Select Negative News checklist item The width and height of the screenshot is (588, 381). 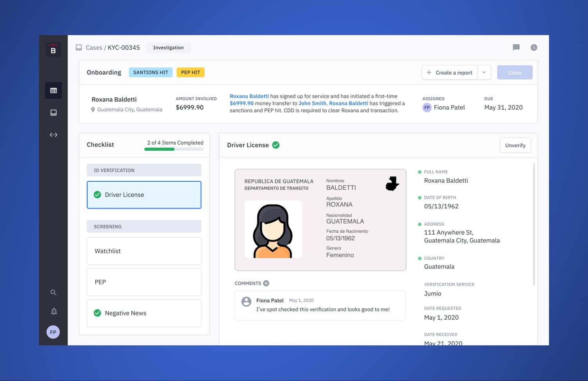(144, 313)
